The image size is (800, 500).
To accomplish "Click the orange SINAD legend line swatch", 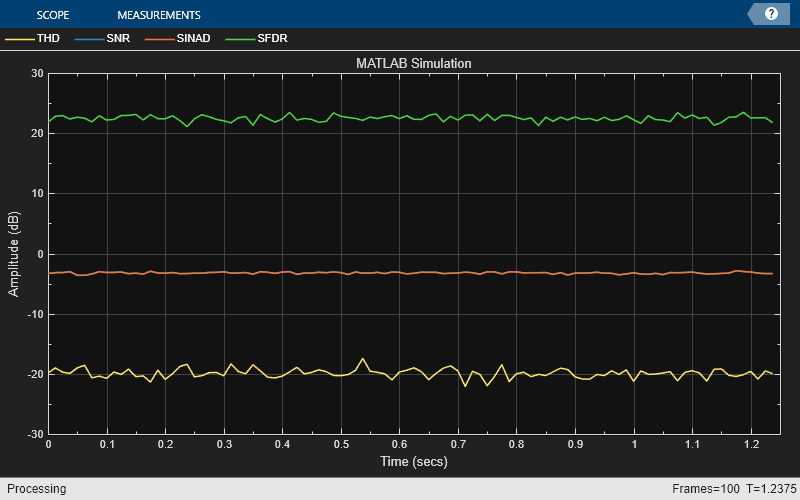I will 160,39.
